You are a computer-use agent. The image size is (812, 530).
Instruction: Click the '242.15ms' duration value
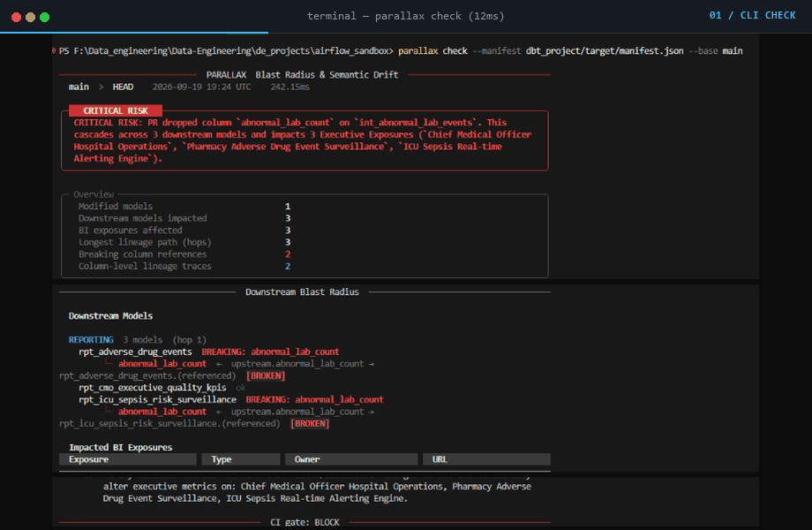290,87
